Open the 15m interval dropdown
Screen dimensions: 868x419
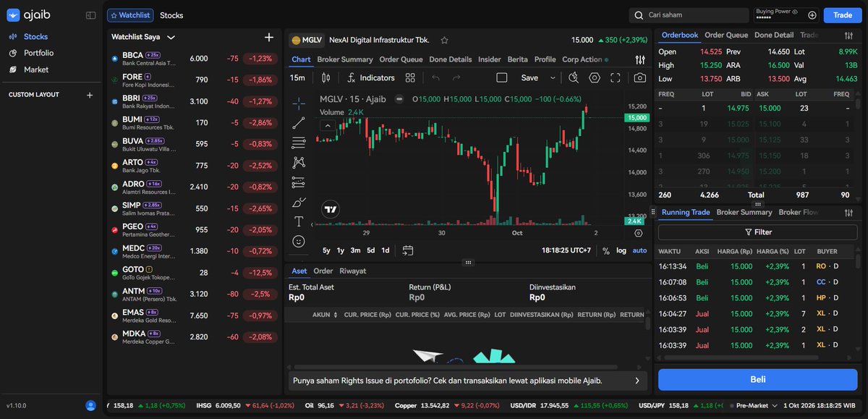point(297,77)
